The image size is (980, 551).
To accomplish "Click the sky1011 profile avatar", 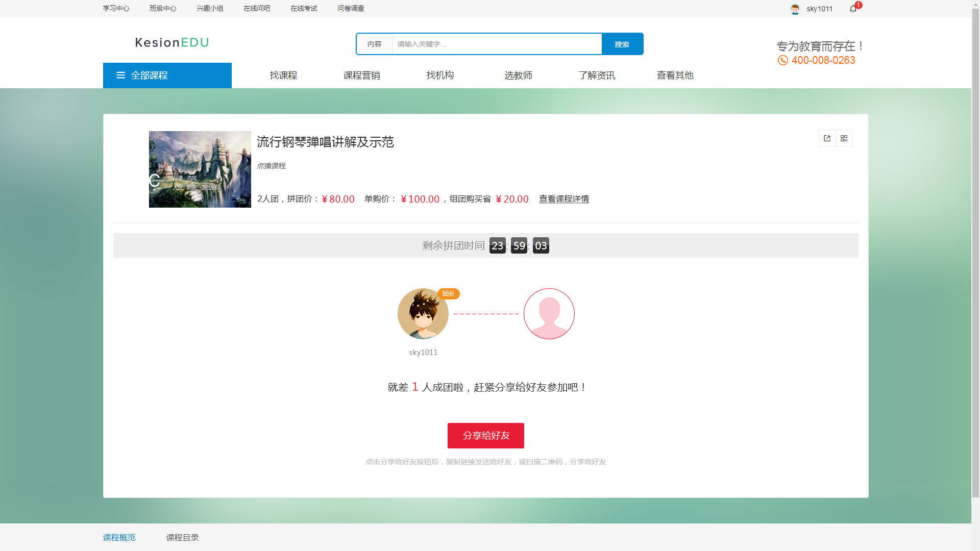I will [795, 9].
